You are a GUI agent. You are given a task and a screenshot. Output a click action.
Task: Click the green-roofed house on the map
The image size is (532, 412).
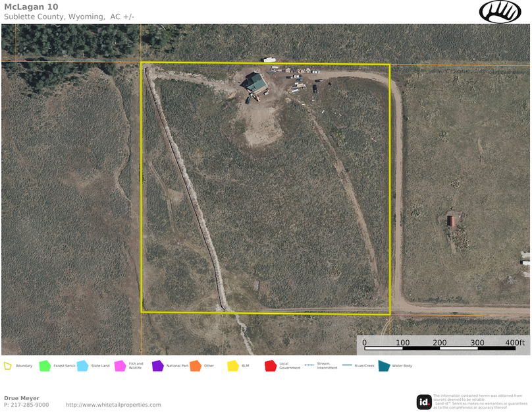pos(255,82)
